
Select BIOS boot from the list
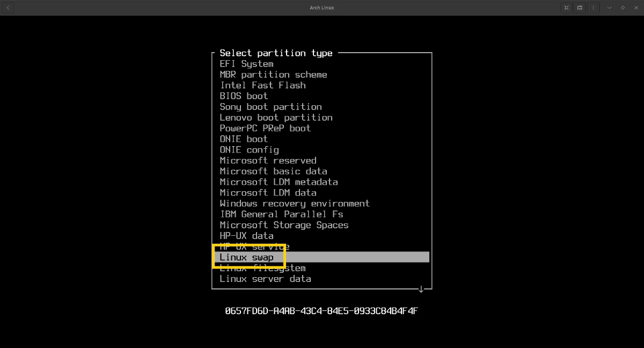click(x=244, y=96)
